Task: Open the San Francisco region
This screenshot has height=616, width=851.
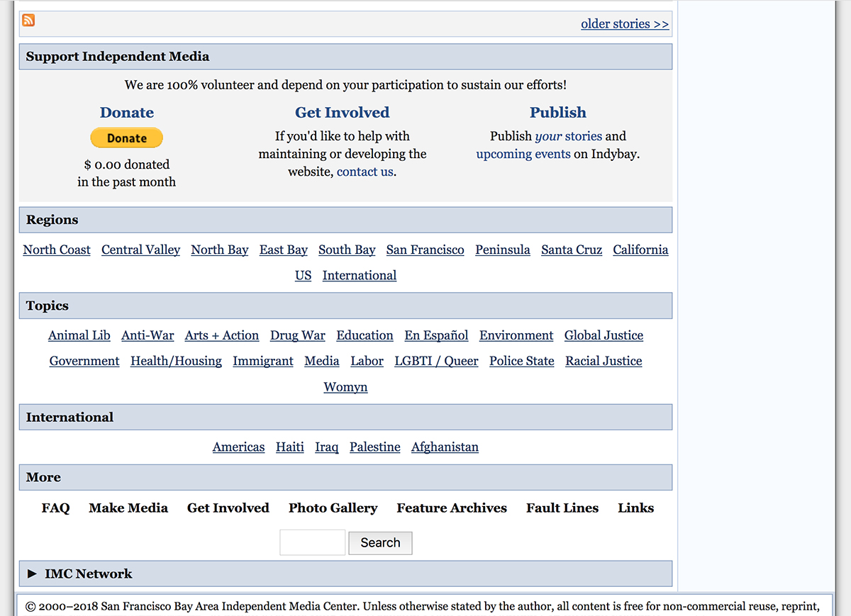Action: 425,250
